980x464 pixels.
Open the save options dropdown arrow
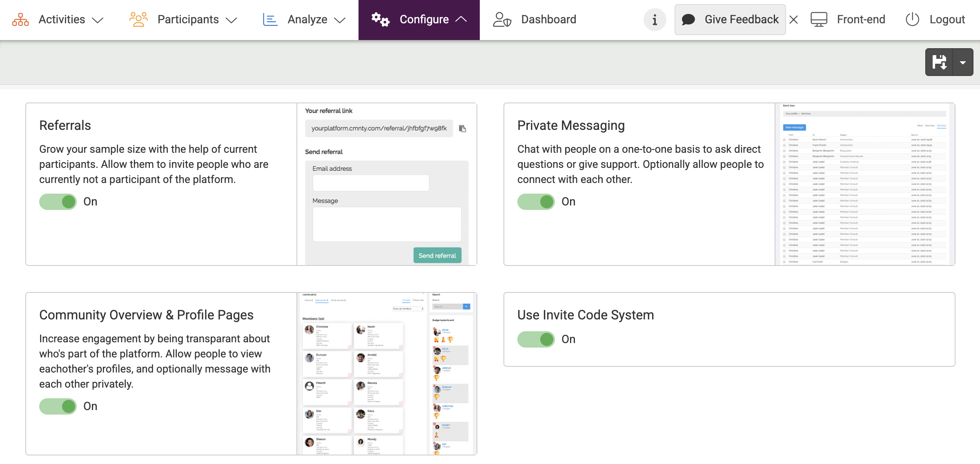963,62
